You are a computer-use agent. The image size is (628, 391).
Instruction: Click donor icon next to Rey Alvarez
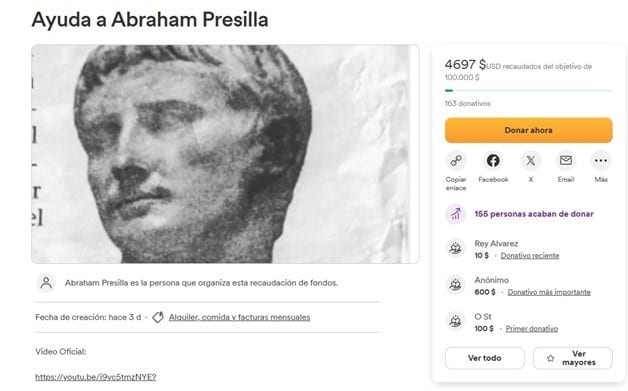455,249
